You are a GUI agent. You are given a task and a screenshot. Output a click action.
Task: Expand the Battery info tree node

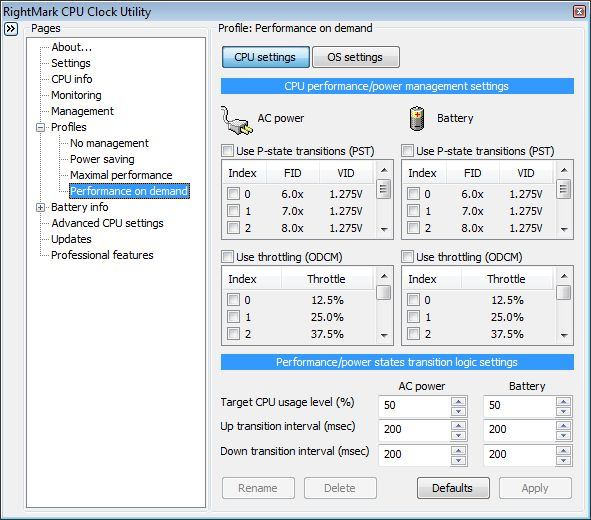(x=40, y=207)
